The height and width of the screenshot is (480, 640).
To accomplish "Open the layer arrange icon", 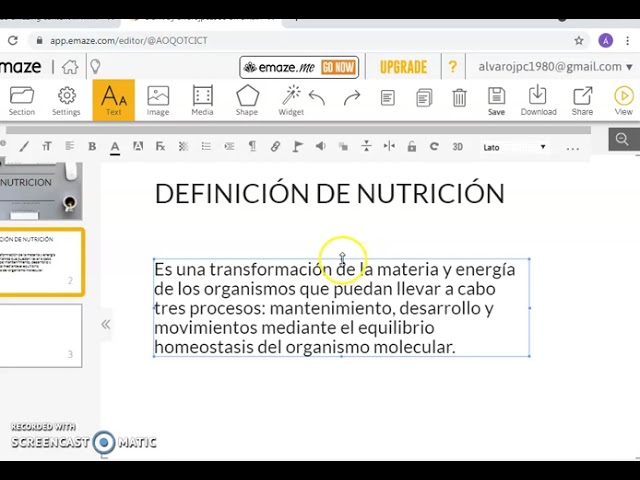I will point(344,147).
